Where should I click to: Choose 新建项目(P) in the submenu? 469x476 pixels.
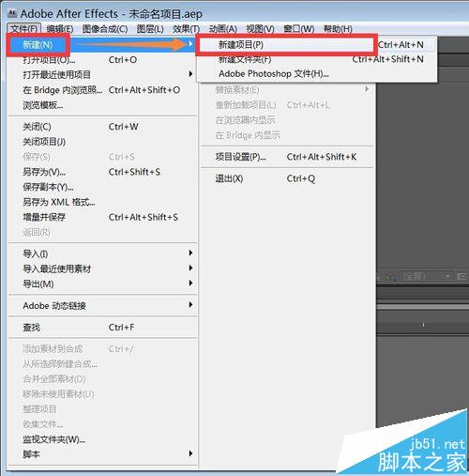point(316,45)
